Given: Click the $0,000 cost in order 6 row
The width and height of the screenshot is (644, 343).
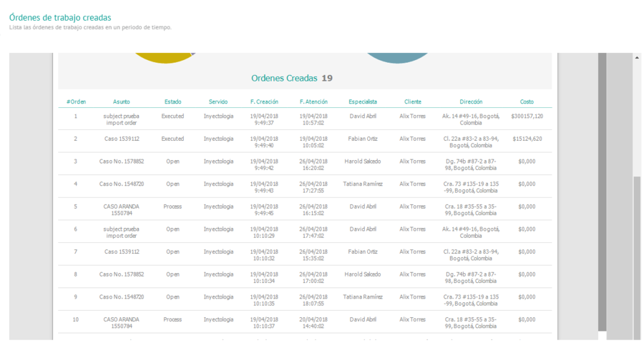Looking at the screenshot, I should 527,229.
